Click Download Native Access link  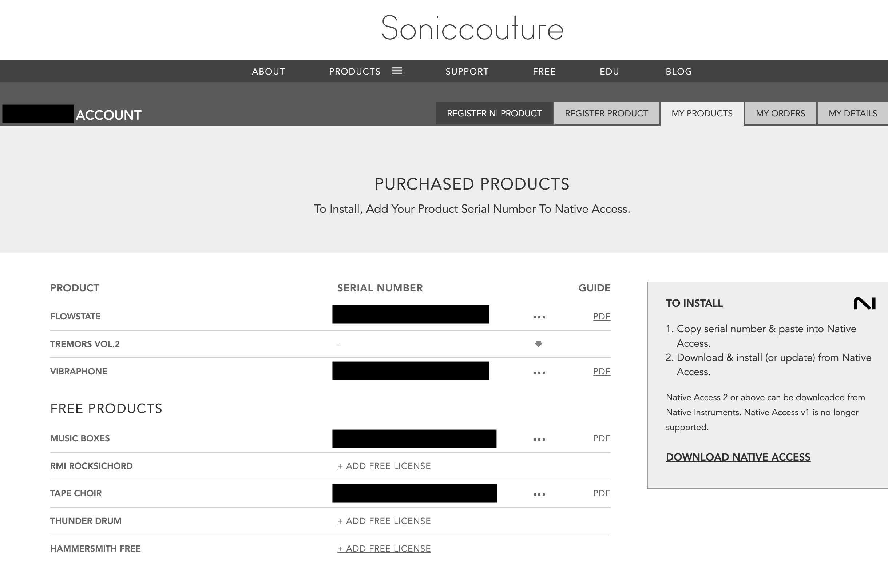tap(738, 457)
